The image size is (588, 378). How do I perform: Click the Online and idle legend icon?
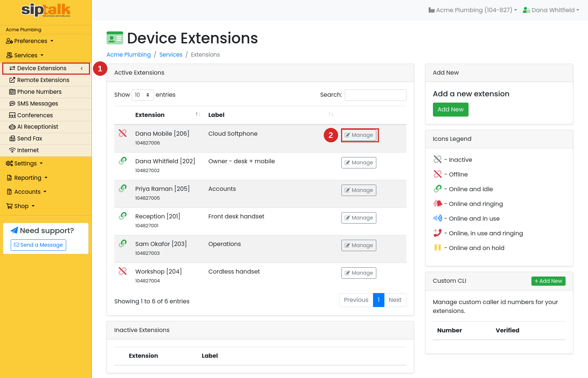pos(437,189)
